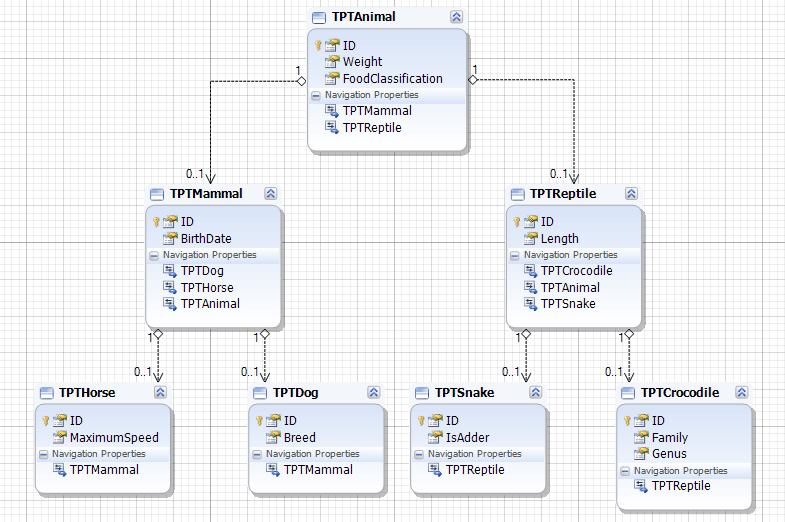Click the entity icon beside TPTReptile title
785x522 pixels.
(518, 195)
